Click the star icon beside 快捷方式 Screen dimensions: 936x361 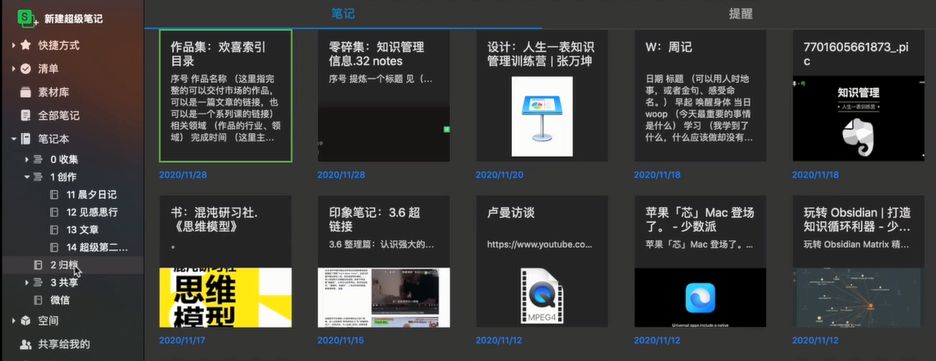[x=26, y=45]
